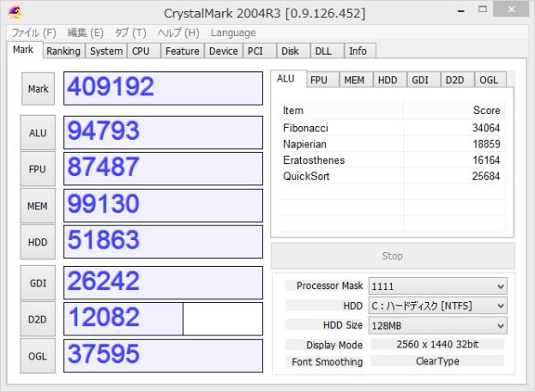This screenshot has height=392, width=535.
Task: Show the OGL results tab
Action: [x=489, y=80]
